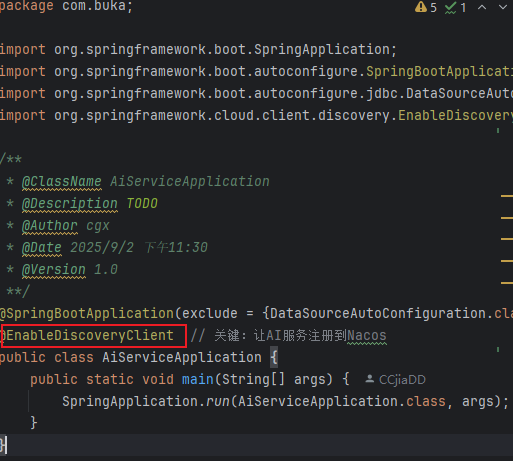This screenshot has height=461, width=513.
Task: Click the CCjiaDD author inlay hint
Action: click(x=402, y=380)
